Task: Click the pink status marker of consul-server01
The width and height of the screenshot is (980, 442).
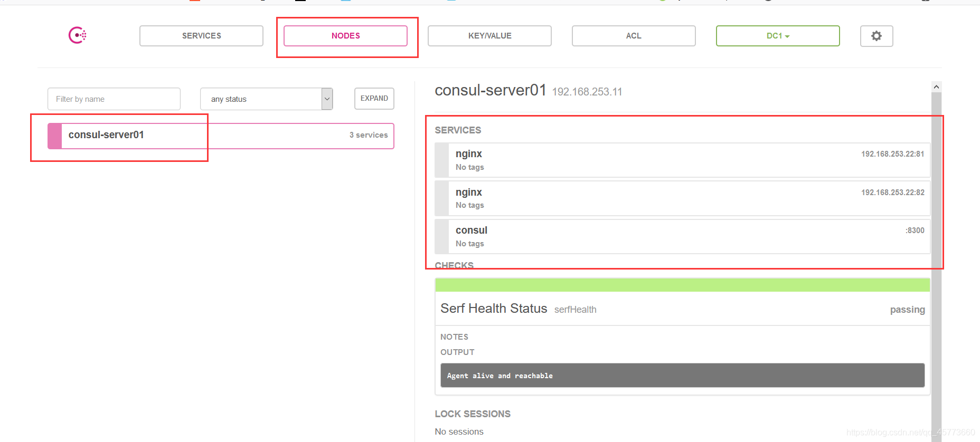Action: [54, 136]
